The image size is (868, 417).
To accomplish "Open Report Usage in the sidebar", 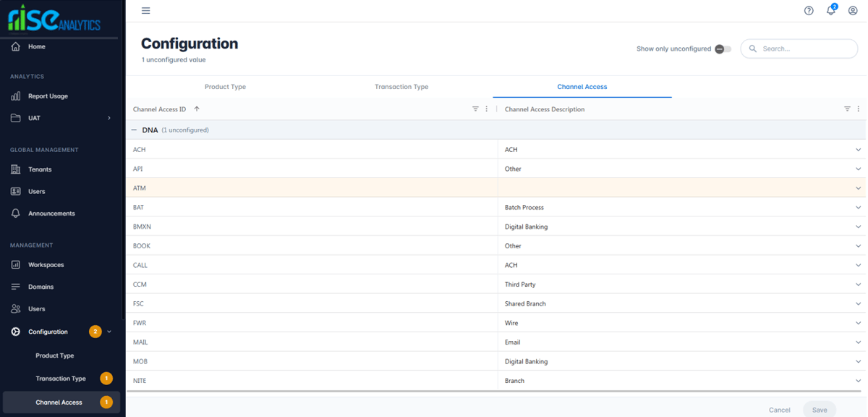I will coord(48,96).
